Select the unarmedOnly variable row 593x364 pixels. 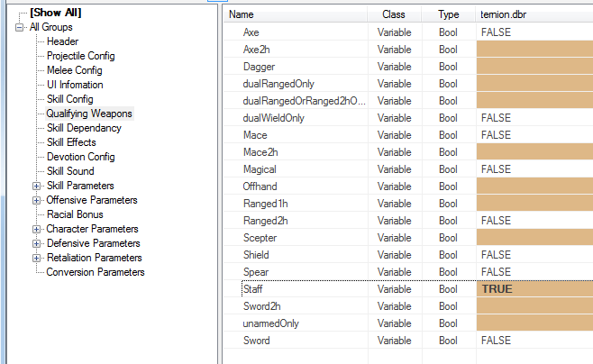(x=408, y=323)
